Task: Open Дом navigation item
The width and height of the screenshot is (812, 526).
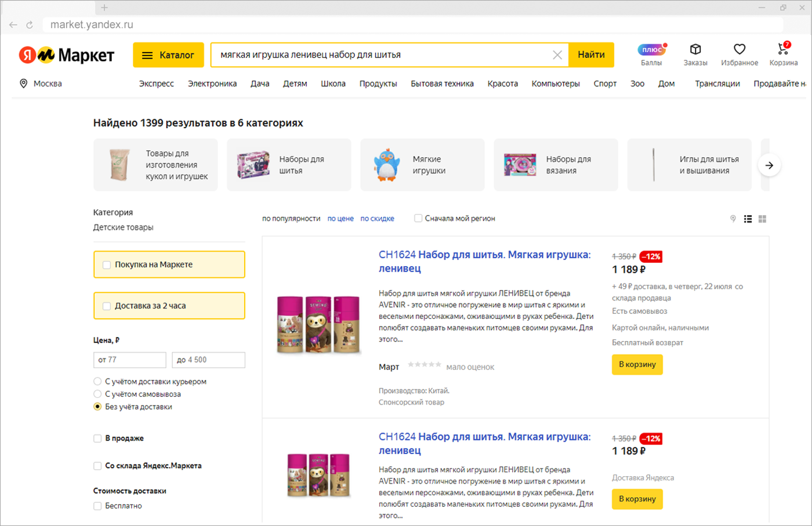Action: (666, 84)
